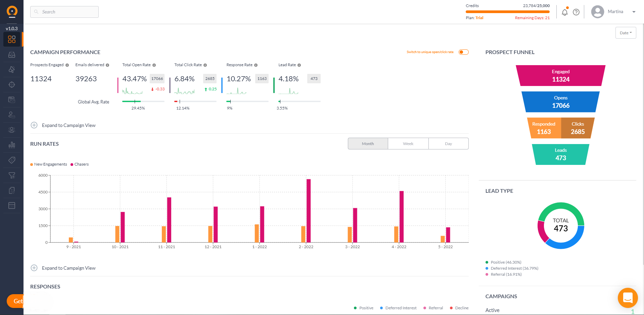The width and height of the screenshot is (644, 315).
Task: Expand Run Rates to Campaign View
Action: click(x=63, y=268)
